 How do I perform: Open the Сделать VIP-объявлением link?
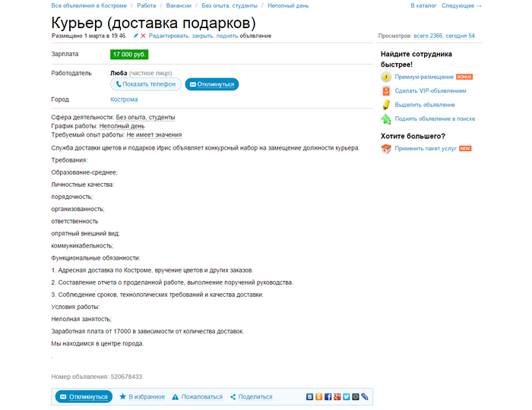tap(430, 91)
